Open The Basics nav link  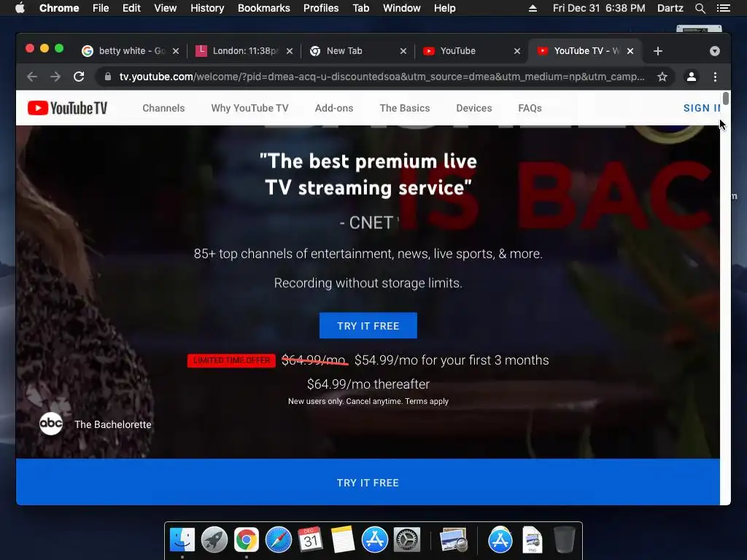(404, 108)
